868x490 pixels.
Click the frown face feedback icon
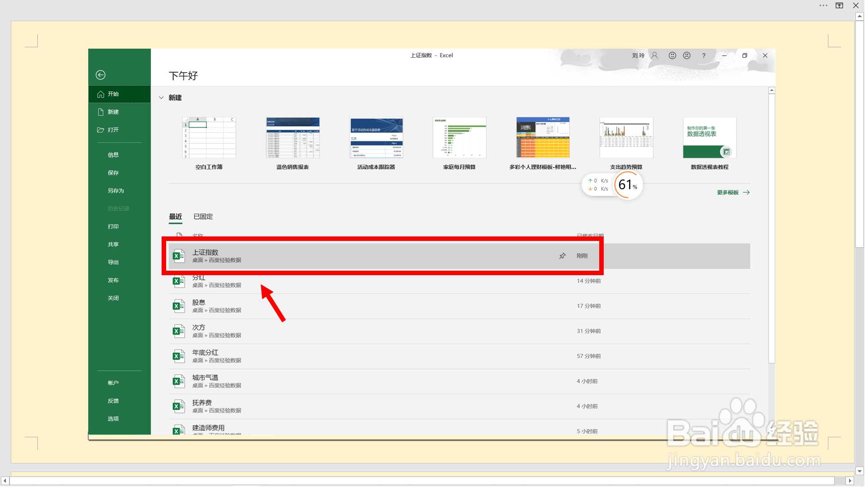pyautogui.click(x=689, y=56)
